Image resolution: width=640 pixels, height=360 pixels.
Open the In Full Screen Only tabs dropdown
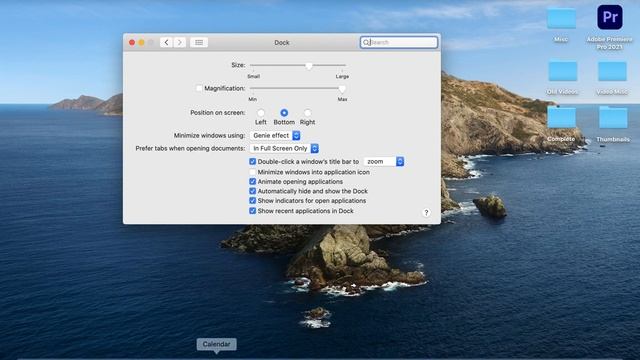284,149
